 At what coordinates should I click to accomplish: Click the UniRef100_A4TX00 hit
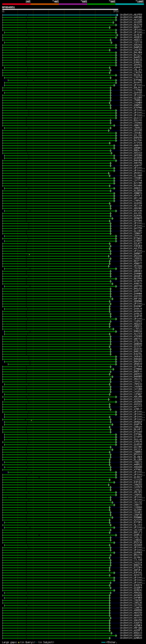coord(131,618)
